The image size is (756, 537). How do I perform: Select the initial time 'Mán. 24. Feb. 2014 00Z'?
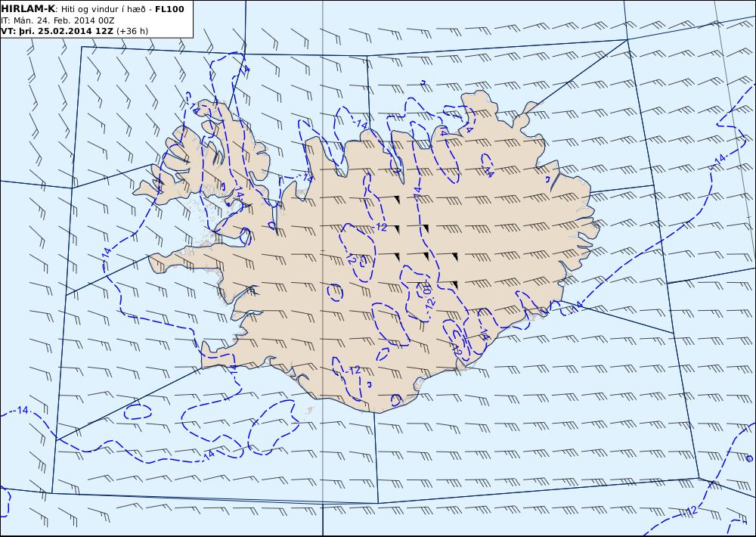click(x=64, y=20)
